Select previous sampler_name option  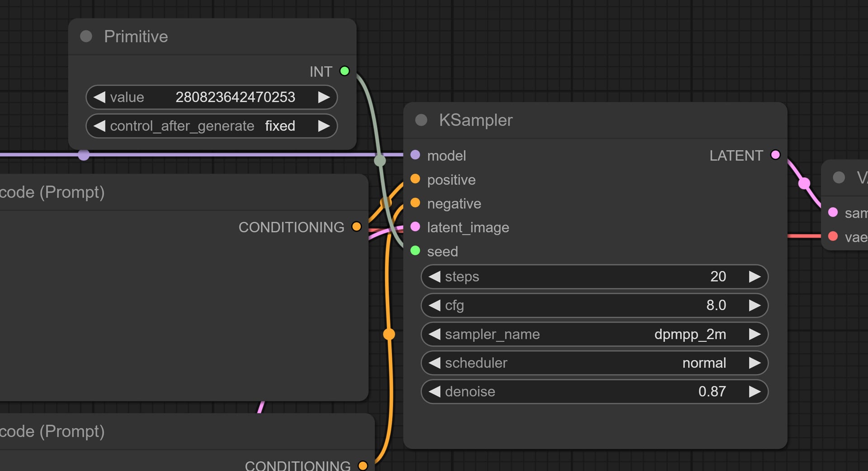tap(434, 334)
